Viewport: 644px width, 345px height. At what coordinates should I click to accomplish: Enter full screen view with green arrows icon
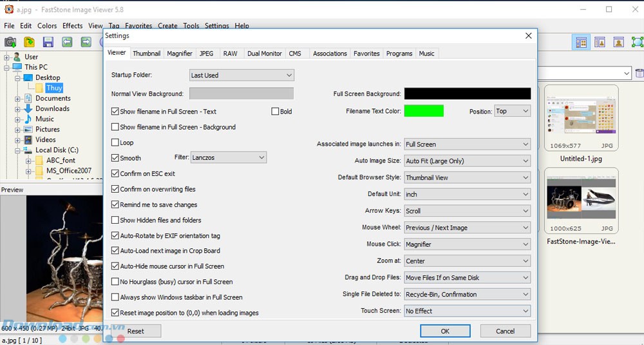pos(637,43)
